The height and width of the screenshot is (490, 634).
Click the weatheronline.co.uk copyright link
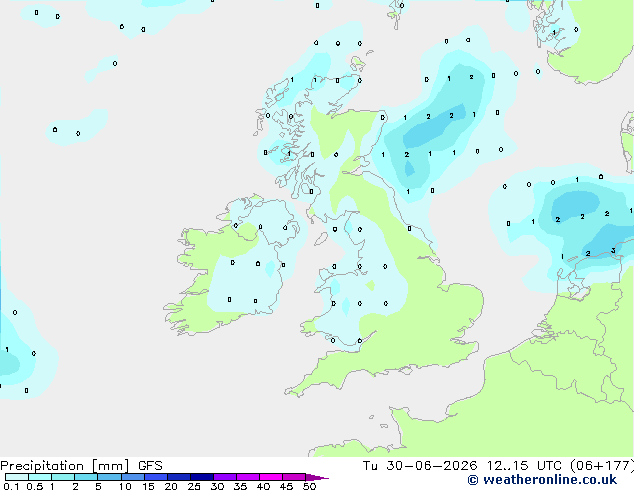click(542, 480)
